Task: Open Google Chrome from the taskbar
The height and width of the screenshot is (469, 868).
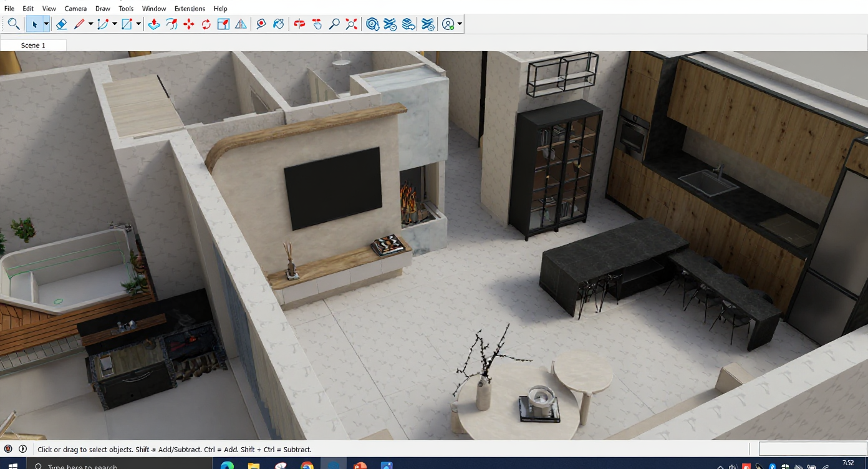Action: pyautogui.click(x=307, y=465)
